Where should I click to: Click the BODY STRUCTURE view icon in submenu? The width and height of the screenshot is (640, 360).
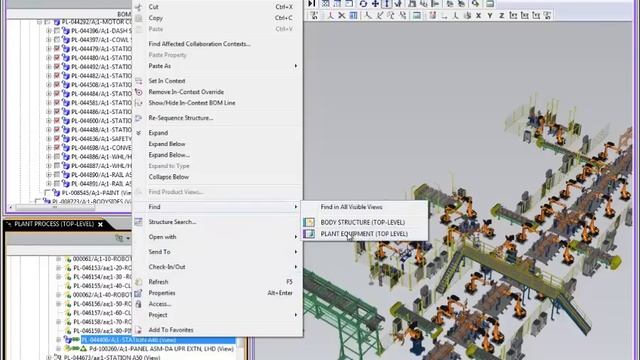[x=309, y=222]
